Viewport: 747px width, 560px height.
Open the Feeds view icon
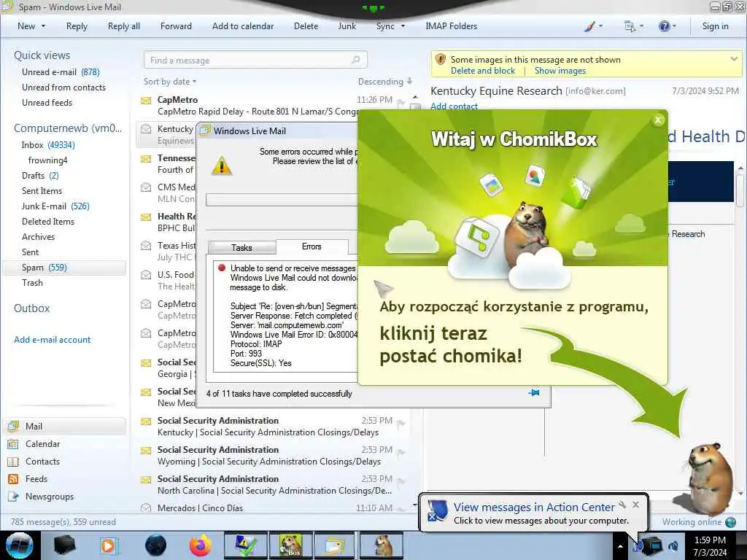pos(13,478)
